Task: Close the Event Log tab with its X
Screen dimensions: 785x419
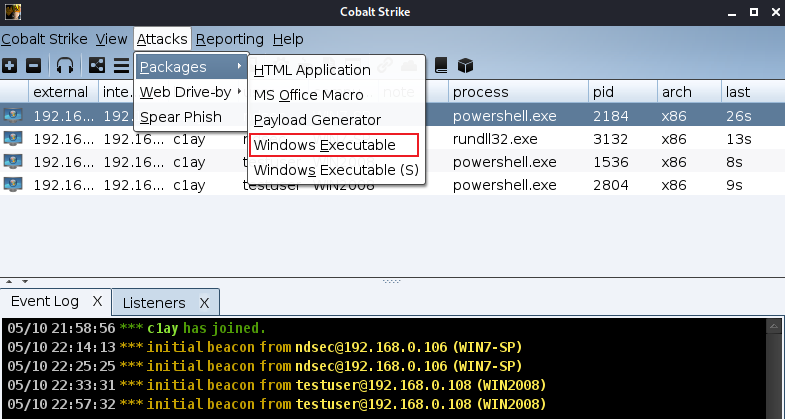Action: coord(98,301)
